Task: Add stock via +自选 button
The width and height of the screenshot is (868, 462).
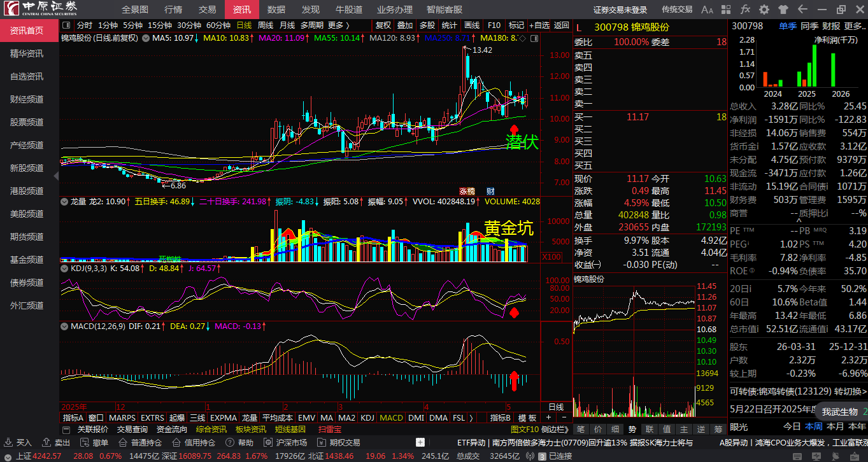Action: pyautogui.click(x=539, y=25)
